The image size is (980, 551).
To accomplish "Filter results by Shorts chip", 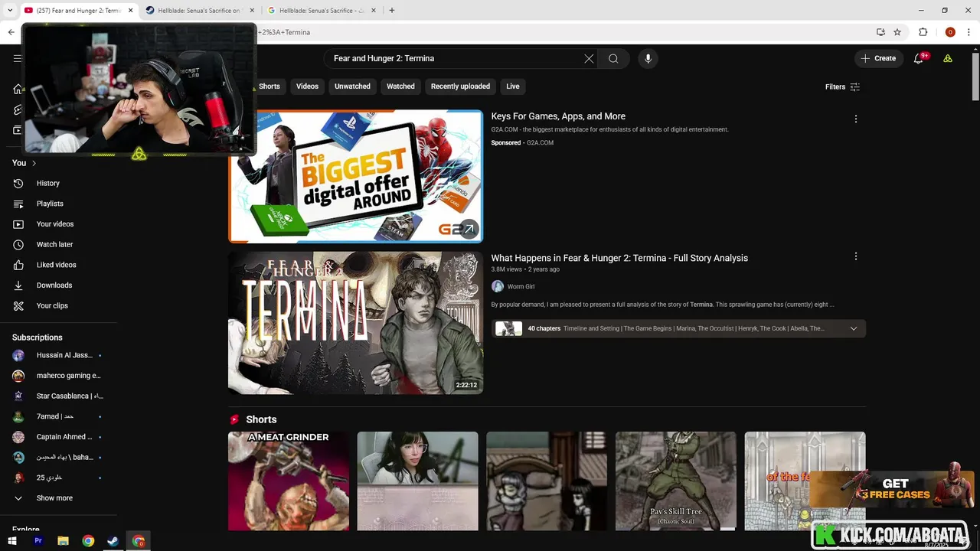I will coord(269,86).
